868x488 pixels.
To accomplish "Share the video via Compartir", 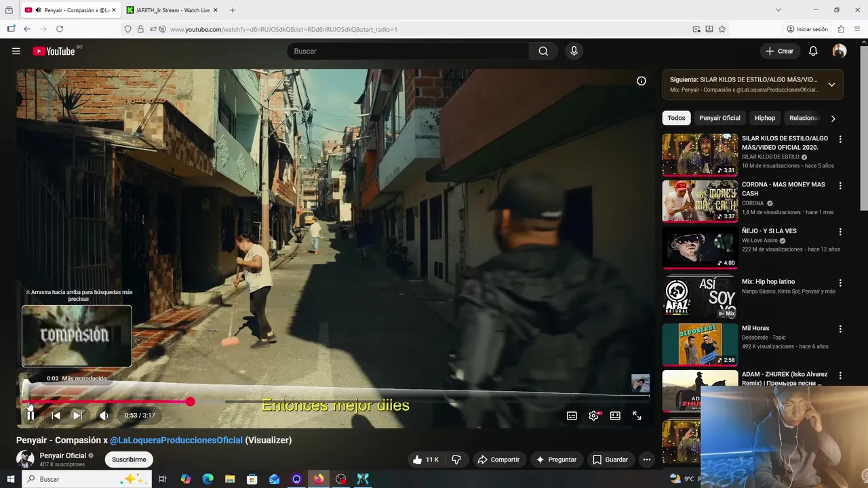I will (x=498, y=460).
